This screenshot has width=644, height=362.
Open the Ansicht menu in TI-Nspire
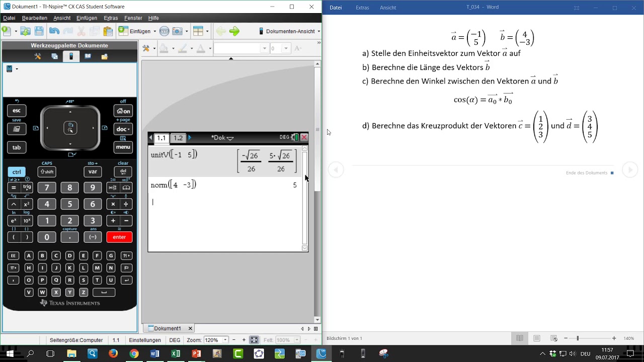pyautogui.click(x=62, y=18)
